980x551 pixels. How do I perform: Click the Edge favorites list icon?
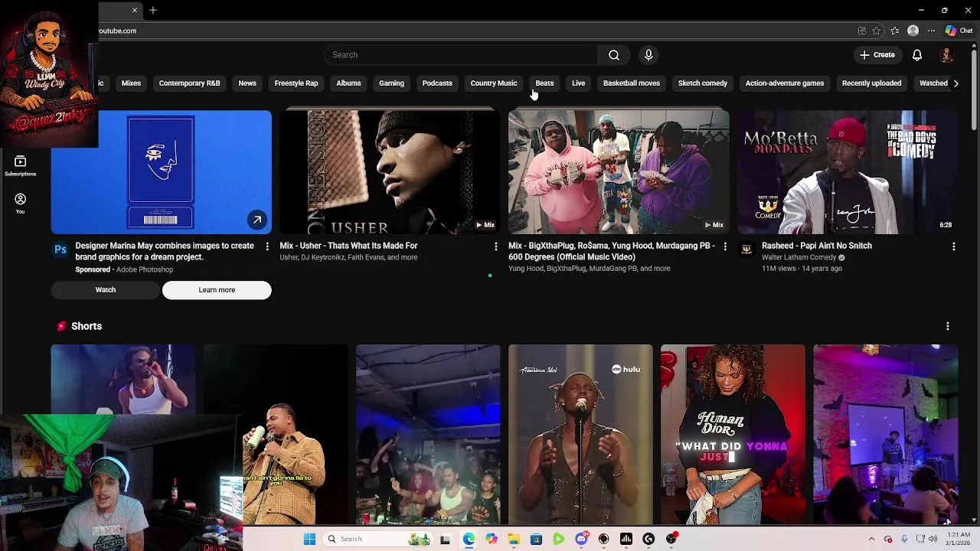pos(894,31)
